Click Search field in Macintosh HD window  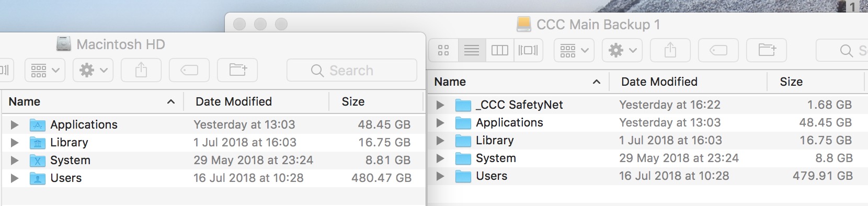pyautogui.click(x=352, y=70)
